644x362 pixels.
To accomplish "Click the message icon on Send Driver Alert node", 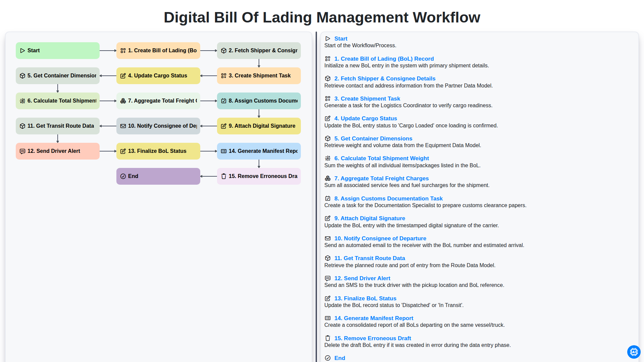I will (22, 151).
